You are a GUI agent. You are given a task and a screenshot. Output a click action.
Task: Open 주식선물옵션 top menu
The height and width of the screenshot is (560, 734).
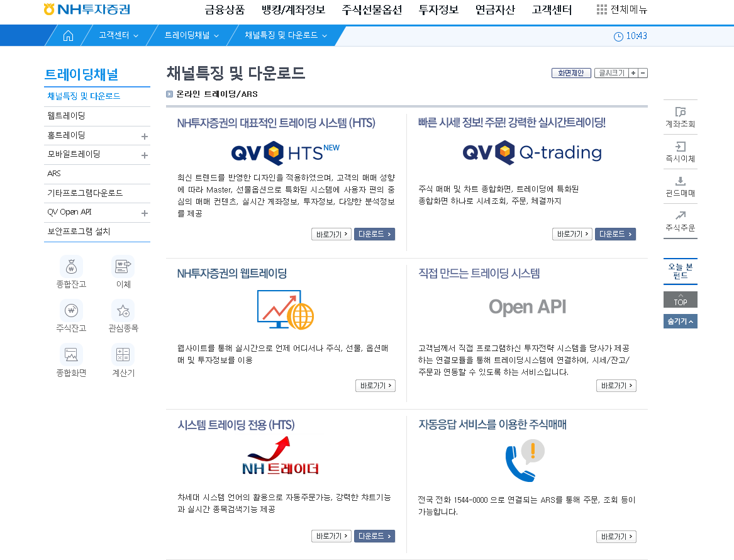coord(372,10)
